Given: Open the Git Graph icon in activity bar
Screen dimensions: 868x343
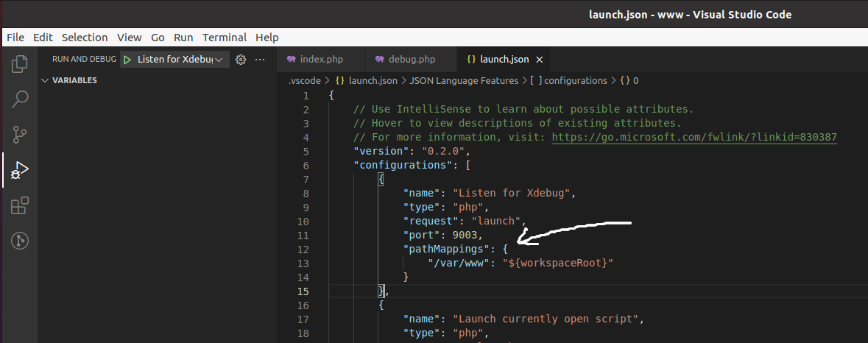Looking at the screenshot, I should coord(19,241).
